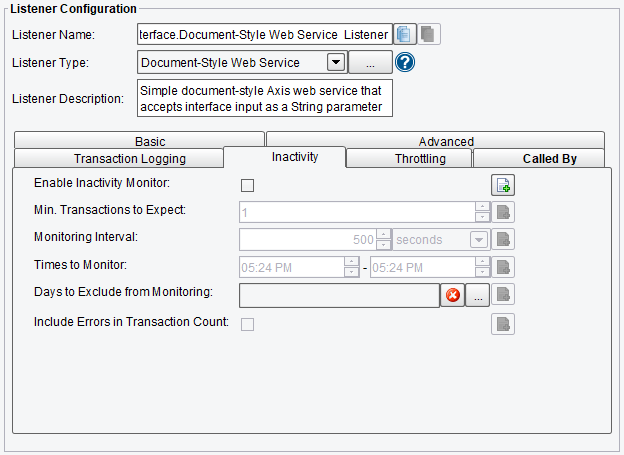Open help for Listener Type
Screen dimensions: 624x455
click(405, 62)
